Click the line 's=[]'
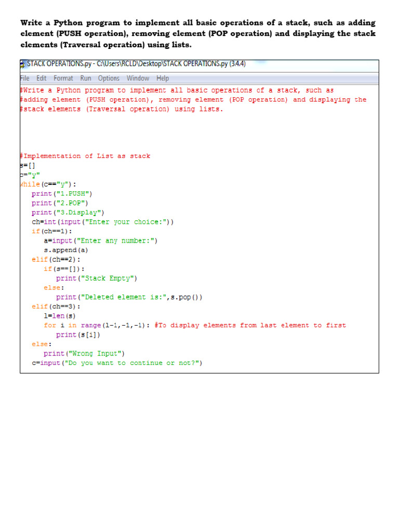Image resolution: width=399 pixels, height=532 pixels. click(x=28, y=166)
